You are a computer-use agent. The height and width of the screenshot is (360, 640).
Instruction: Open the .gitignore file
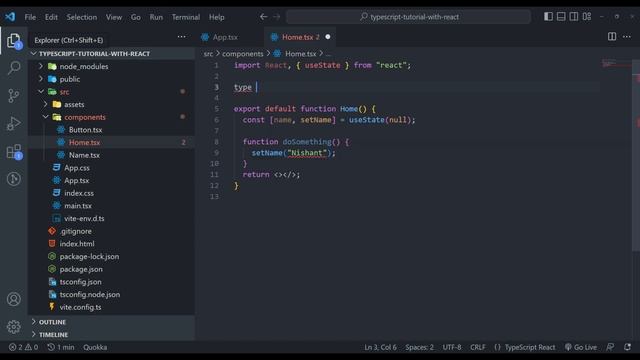pyautogui.click(x=76, y=231)
